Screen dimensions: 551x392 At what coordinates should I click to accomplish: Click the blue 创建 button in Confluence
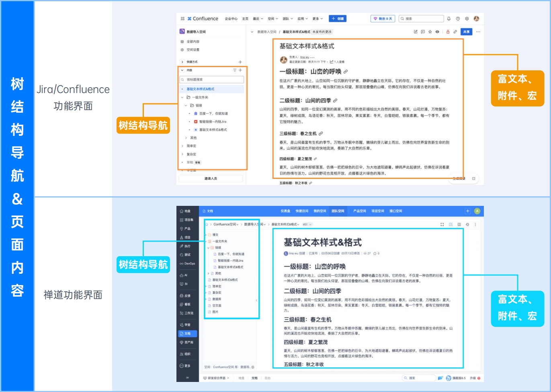(338, 18)
